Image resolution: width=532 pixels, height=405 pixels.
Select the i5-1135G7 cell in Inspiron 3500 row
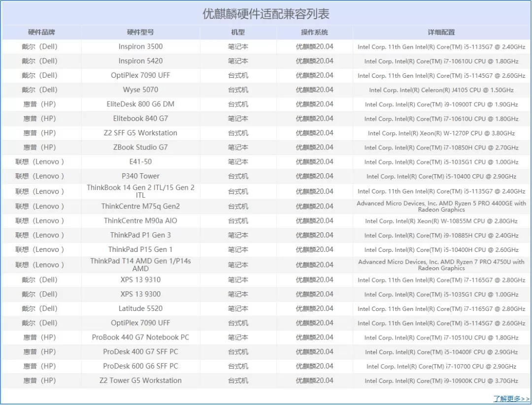tap(441, 47)
